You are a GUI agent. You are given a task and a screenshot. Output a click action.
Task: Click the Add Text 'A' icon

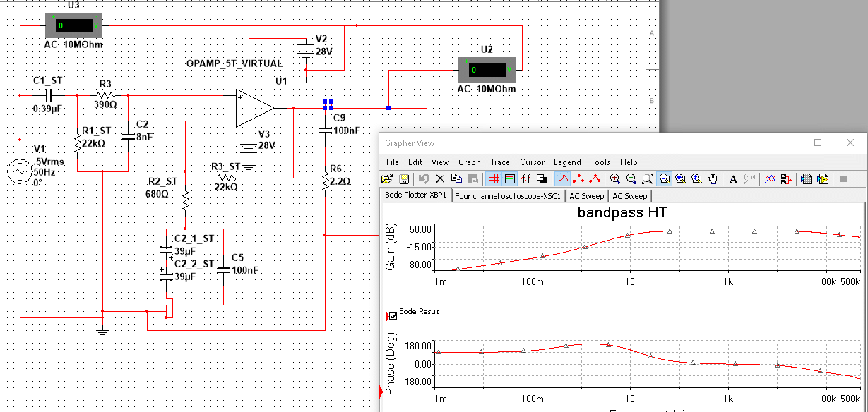click(x=733, y=179)
